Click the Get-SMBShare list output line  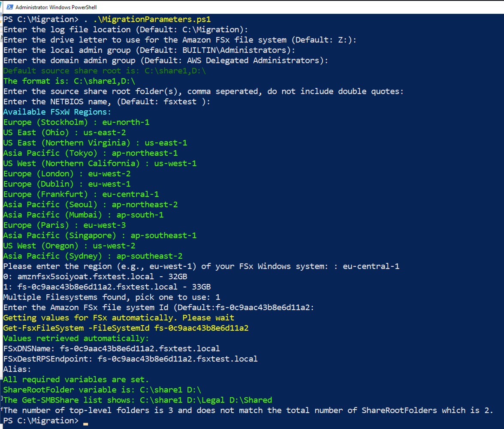[138, 400]
